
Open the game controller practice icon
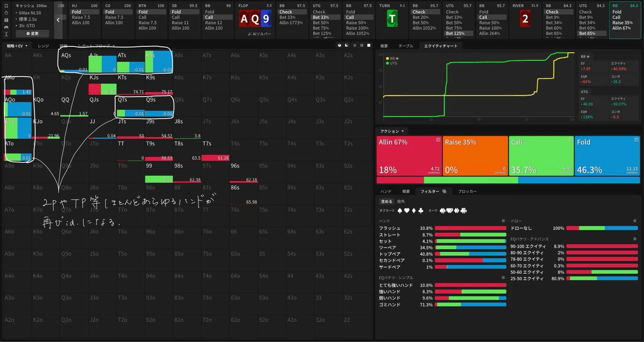(6, 27)
